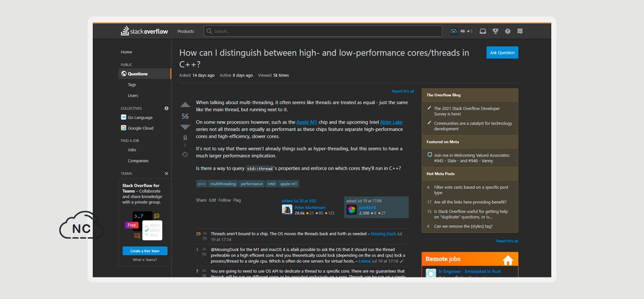Open Companies in the sidebar
The height and width of the screenshot is (299, 644).
(x=138, y=161)
